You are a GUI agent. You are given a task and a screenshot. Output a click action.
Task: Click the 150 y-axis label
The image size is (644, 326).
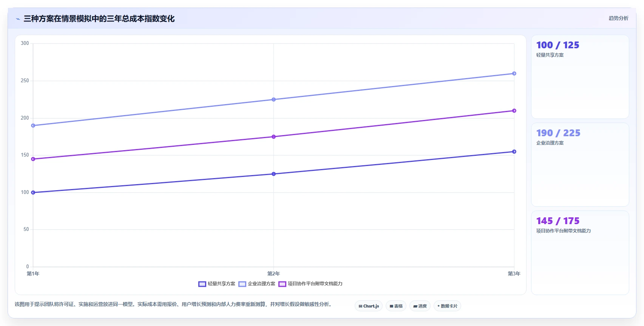25,155
